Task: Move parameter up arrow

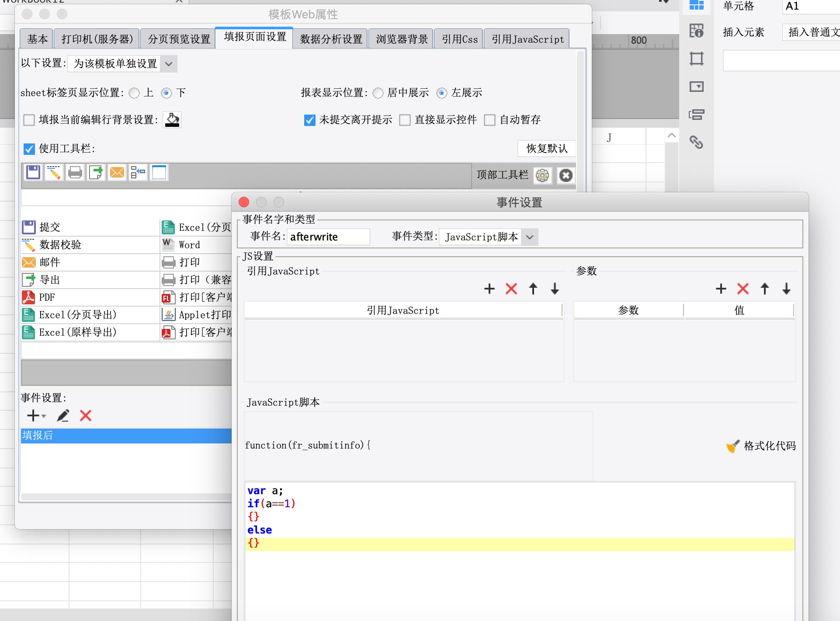Action: (765, 289)
